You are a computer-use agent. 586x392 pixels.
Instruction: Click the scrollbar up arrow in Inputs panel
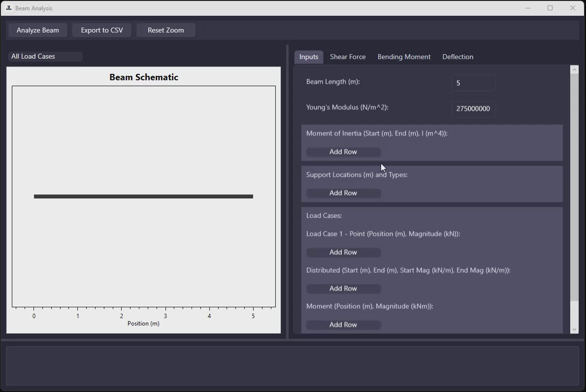click(x=574, y=70)
